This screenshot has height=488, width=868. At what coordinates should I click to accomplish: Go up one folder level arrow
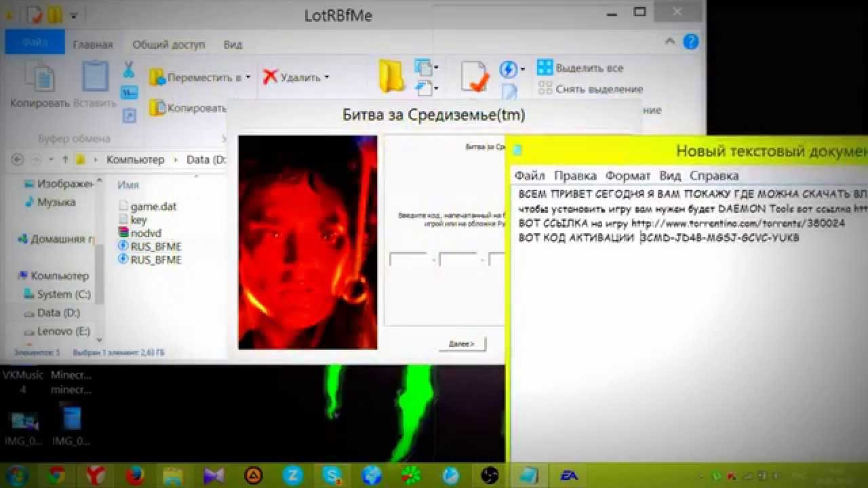(65, 160)
